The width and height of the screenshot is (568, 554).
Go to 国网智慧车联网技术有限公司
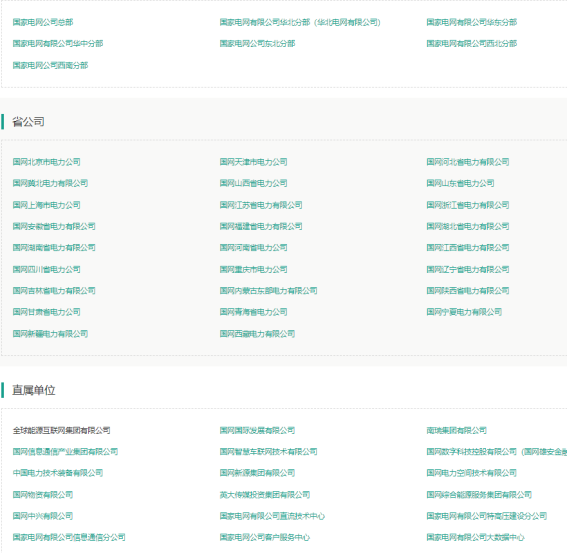268,452
